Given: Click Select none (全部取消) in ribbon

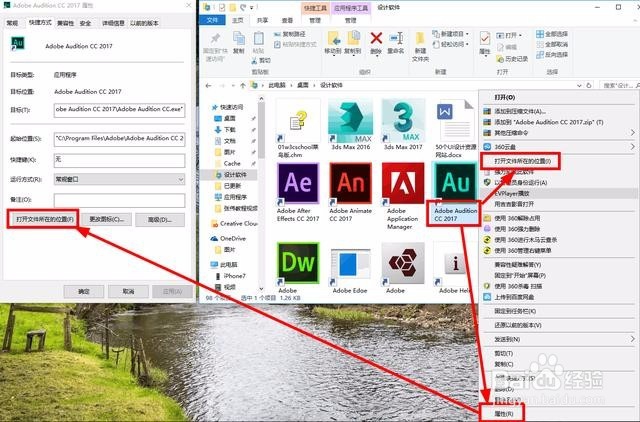Looking at the screenshot, I should (x=552, y=44).
